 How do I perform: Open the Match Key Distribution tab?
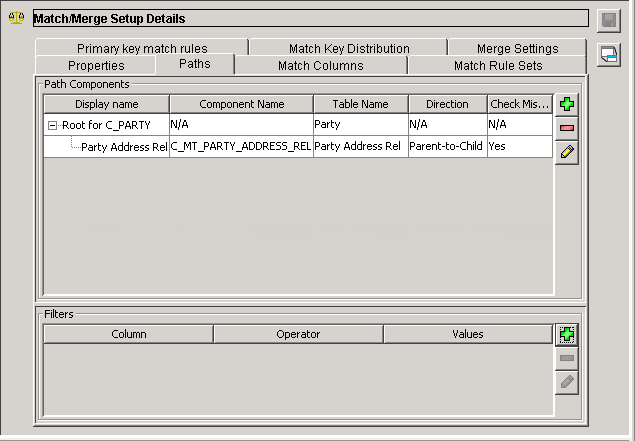click(349, 48)
